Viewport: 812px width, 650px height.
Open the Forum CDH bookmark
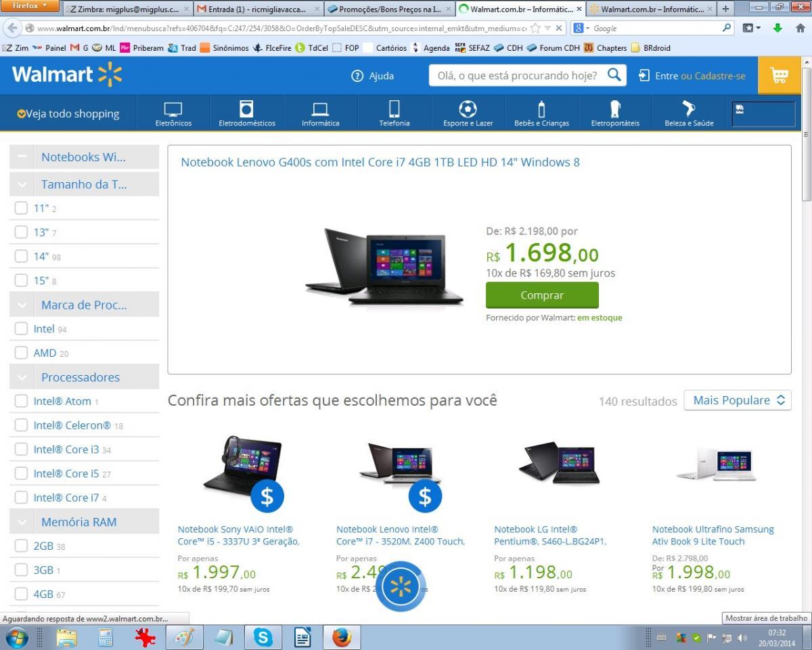point(553,48)
